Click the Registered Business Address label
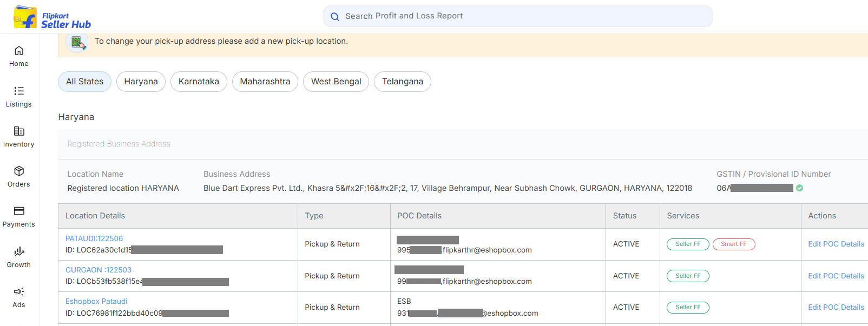Viewport: 868px width, 326px height. [x=119, y=144]
